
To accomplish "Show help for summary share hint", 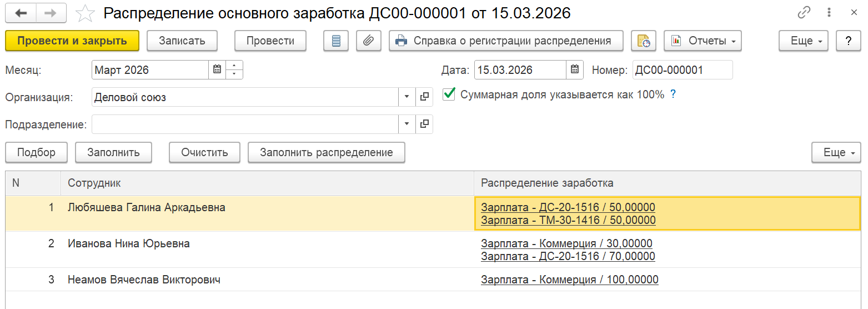I will point(673,94).
